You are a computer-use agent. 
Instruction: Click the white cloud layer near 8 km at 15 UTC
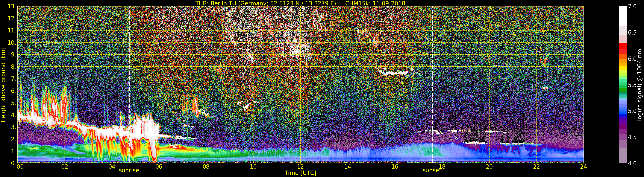pyautogui.click(x=393, y=73)
